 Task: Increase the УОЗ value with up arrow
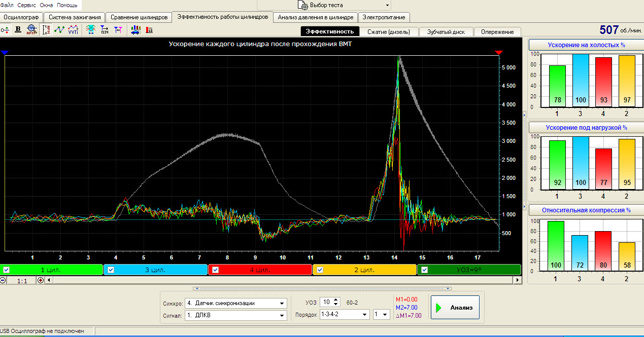(x=336, y=300)
